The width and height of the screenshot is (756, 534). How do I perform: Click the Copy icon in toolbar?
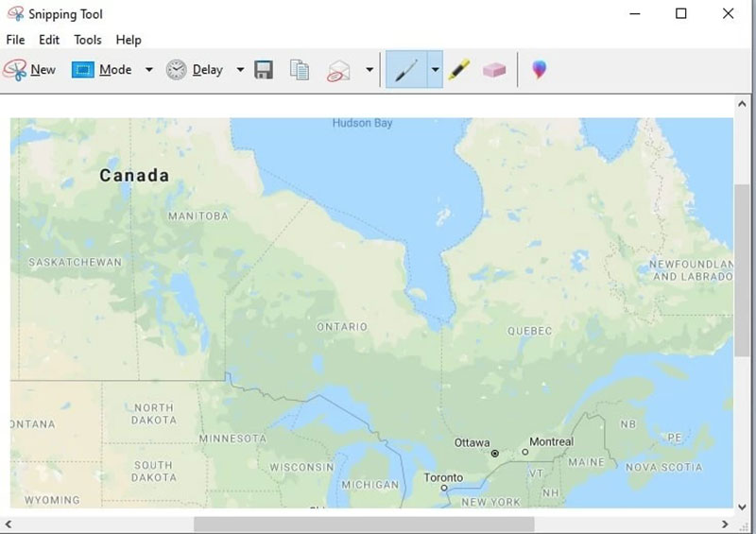coord(300,70)
